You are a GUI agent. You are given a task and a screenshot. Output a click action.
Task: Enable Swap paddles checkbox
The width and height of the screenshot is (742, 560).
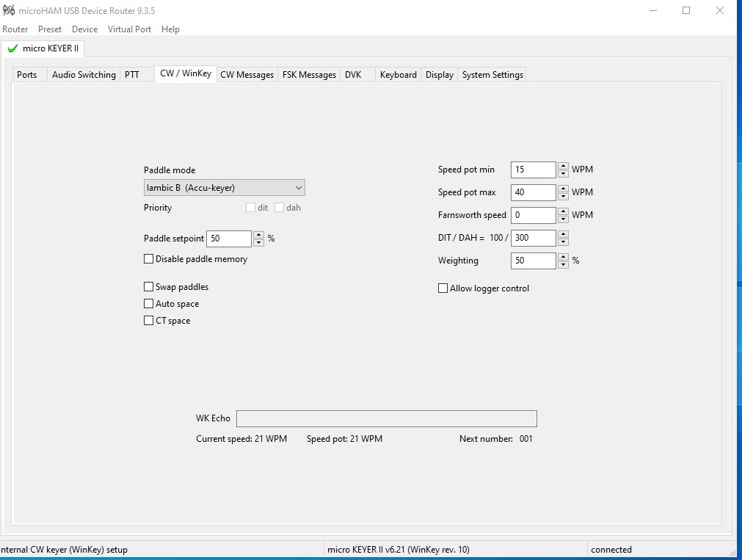[x=148, y=287]
